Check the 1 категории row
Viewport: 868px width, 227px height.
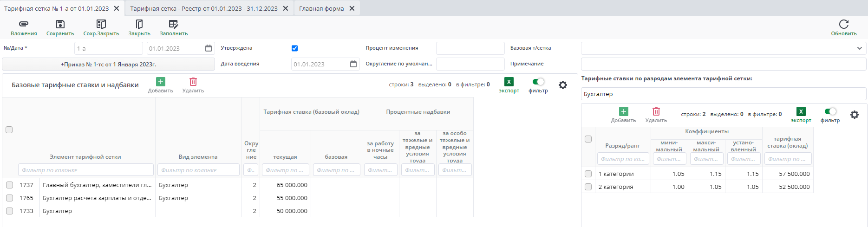click(588, 174)
